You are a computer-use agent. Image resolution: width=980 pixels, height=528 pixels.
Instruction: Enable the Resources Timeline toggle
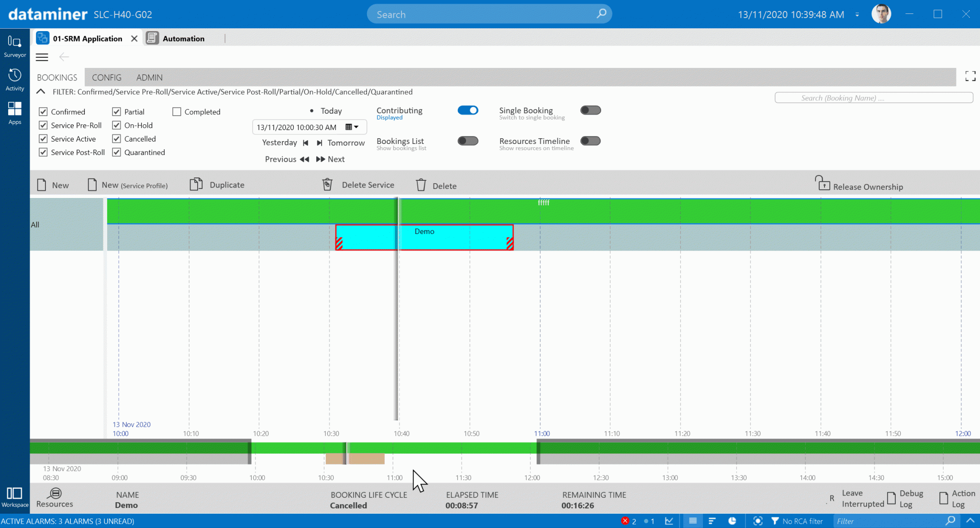point(590,141)
